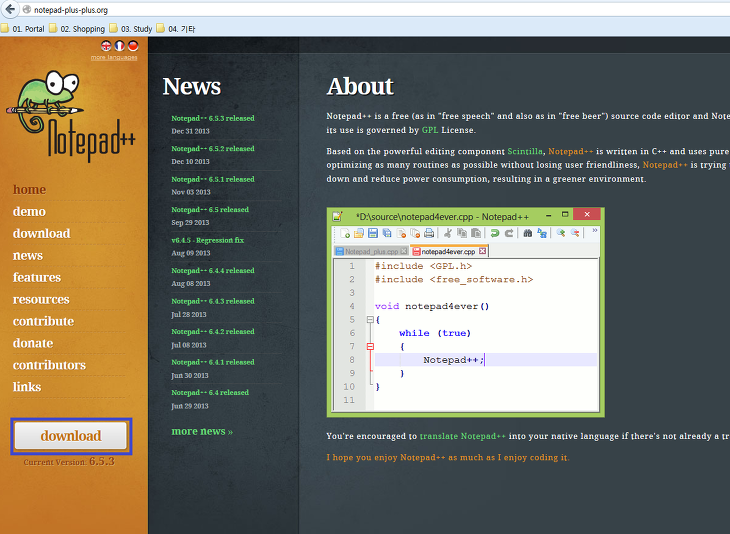
Task: Open Notepad++ 6.5.3 released news
Action: click(x=213, y=118)
